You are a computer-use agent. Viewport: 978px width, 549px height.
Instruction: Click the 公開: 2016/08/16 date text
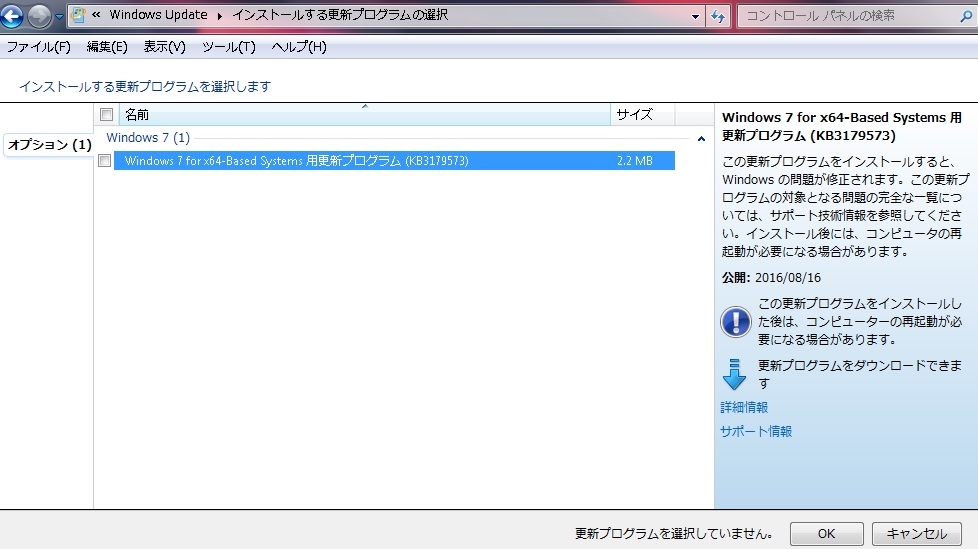[771, 278]
